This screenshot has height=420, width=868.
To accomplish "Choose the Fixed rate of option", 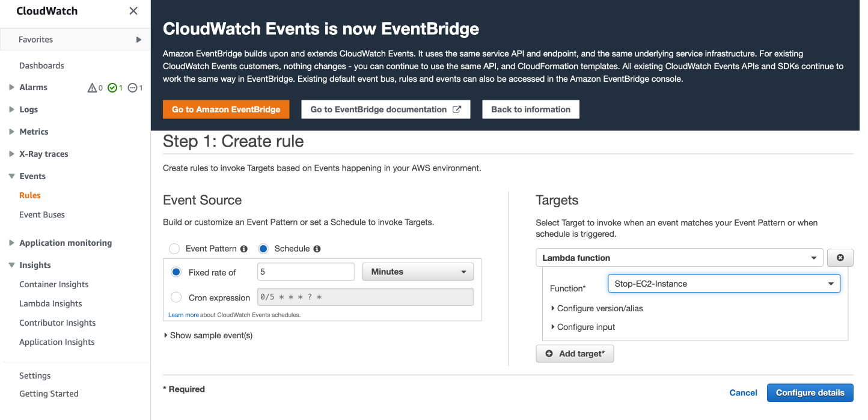I will pos(176,272).
